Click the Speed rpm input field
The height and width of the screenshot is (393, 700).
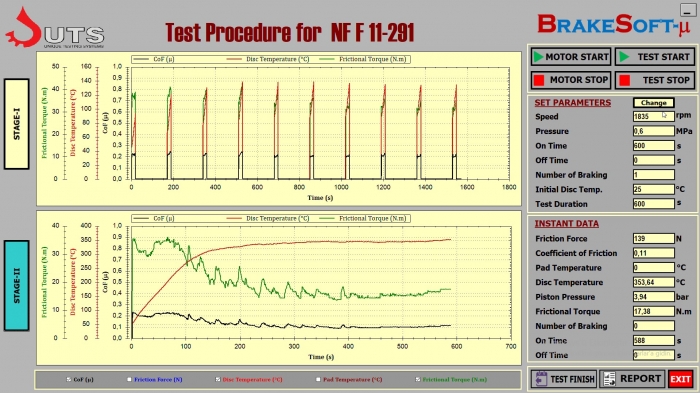pyautogui.click(x=654, y=117)
